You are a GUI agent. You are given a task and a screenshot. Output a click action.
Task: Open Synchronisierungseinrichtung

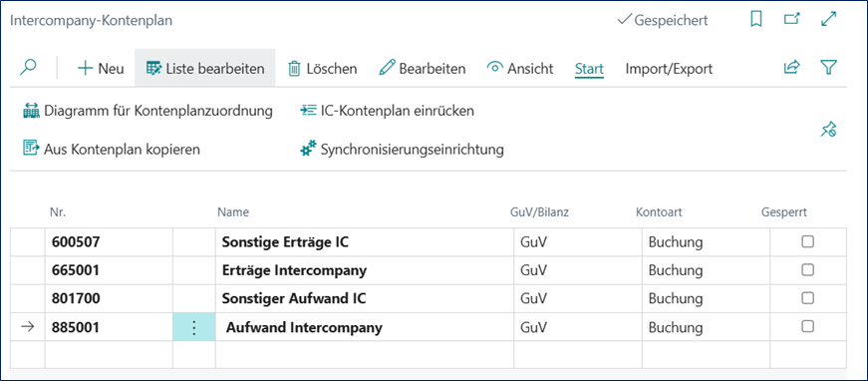pos(402,149)
